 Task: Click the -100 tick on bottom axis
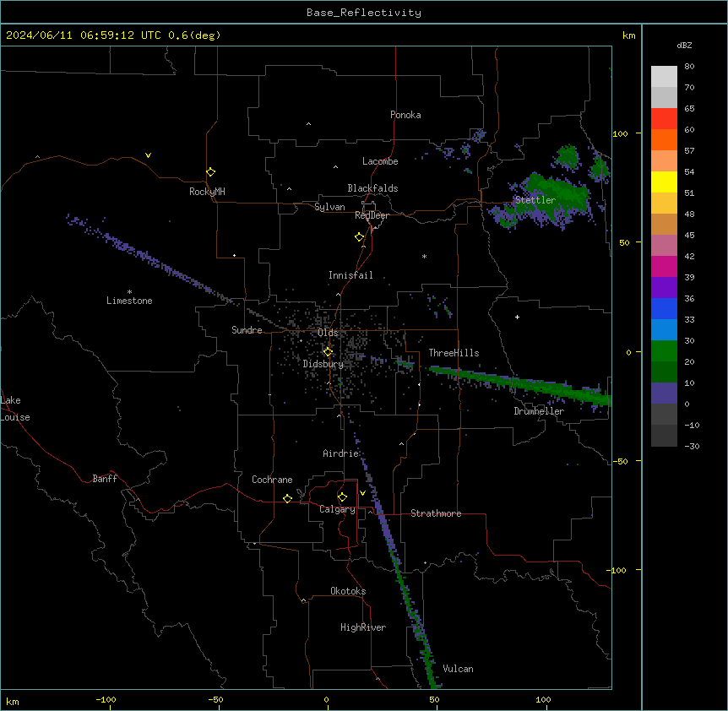106,699
